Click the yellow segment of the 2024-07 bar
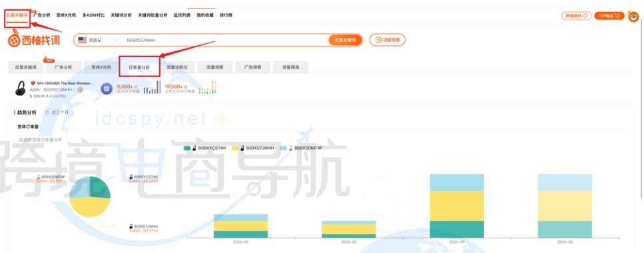This screenshot has width=644, height=253. (x=457, y=206)
